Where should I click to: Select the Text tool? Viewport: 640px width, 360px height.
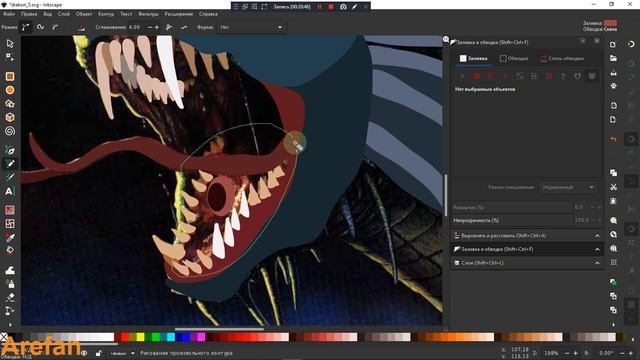tap(10, 191)
